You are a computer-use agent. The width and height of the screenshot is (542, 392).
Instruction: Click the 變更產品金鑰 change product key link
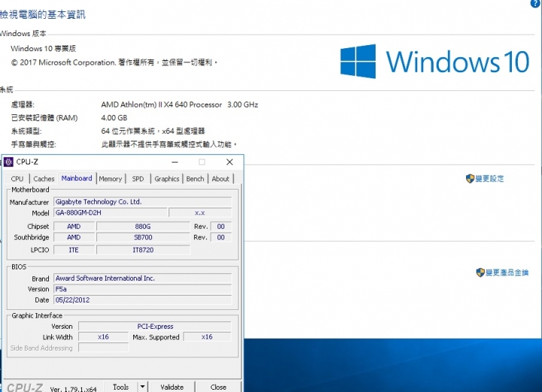(x=507, y=273)
